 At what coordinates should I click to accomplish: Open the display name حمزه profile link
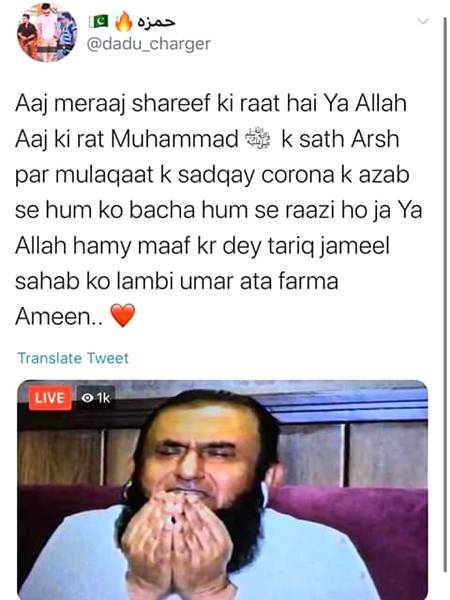click(156, 22)
